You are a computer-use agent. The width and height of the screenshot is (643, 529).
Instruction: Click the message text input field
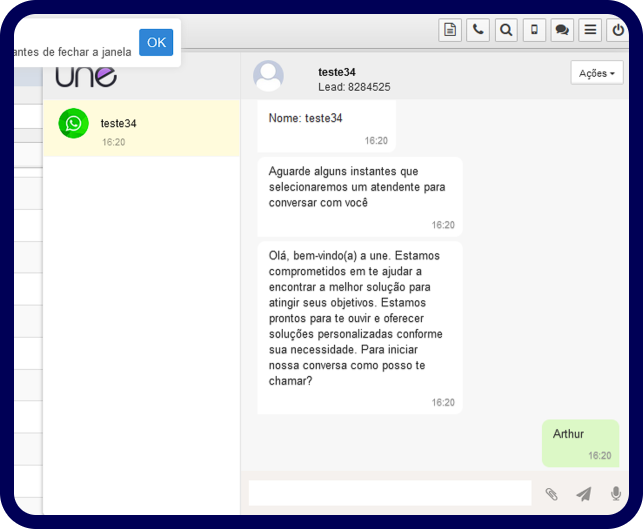pos(390,493)
